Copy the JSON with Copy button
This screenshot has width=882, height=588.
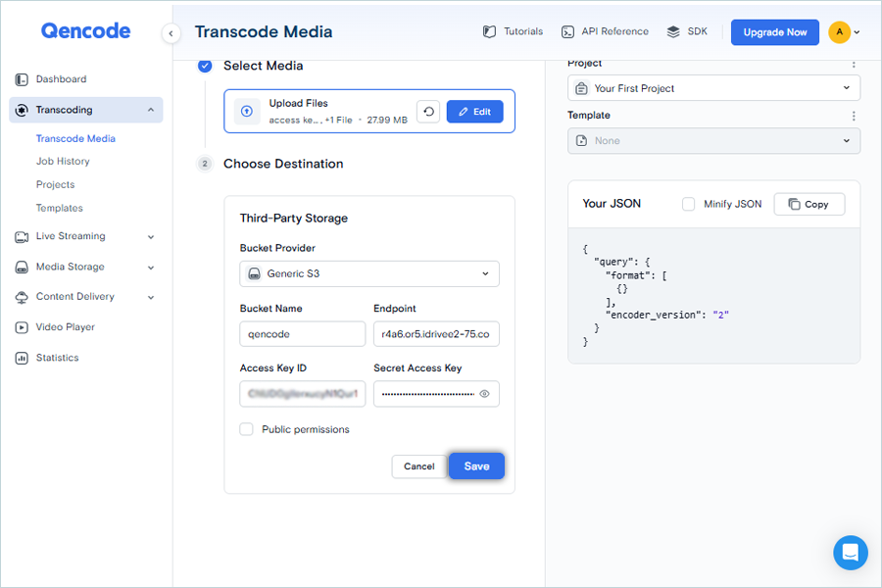coord(808,204)
